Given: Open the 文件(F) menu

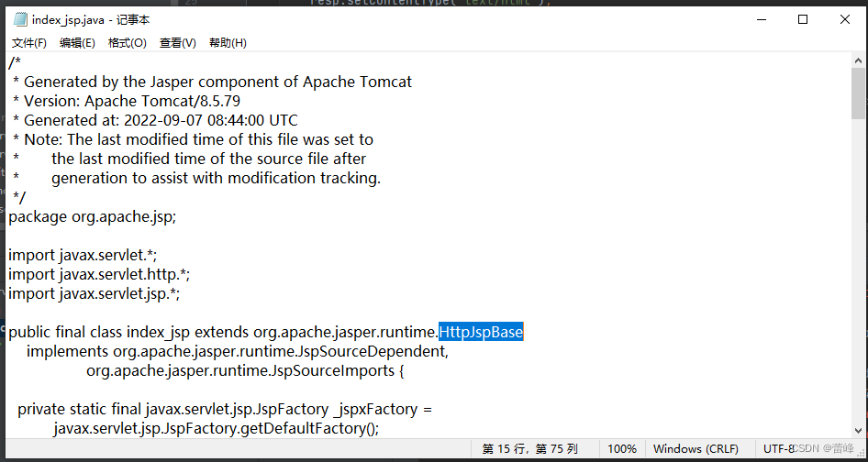Looking at the screenshot, I should click(29, 42).
